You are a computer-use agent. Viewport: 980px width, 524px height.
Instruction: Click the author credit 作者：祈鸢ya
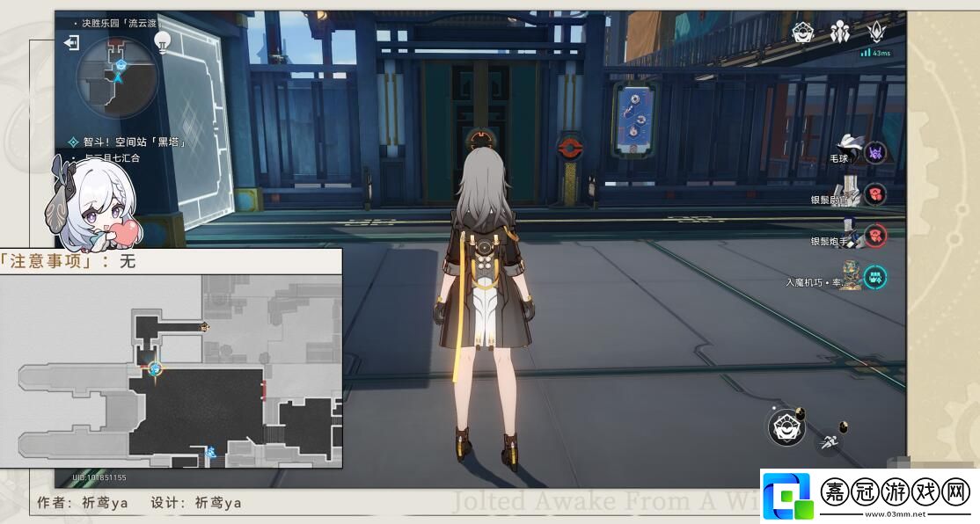click(82, 503)
